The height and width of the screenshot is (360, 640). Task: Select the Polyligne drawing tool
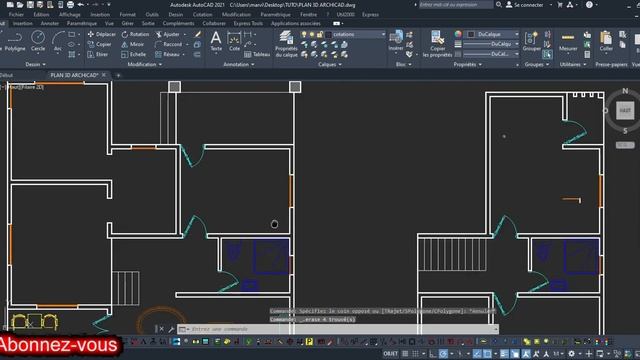pyautogui.click(x=14, y=42)
